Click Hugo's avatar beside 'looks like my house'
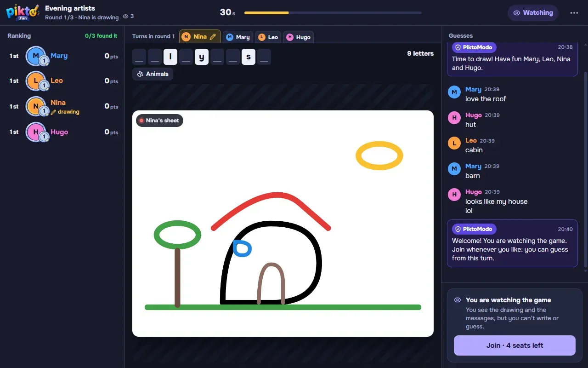 coord(454,195)
